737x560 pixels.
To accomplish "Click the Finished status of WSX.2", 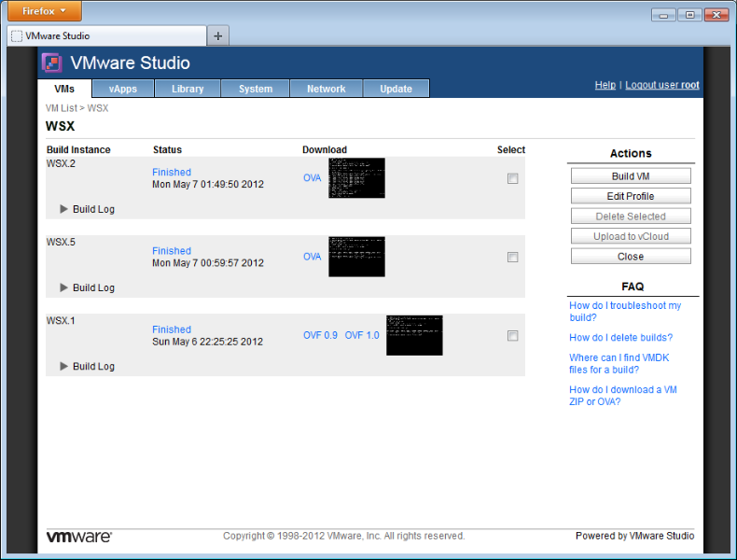I will (x=172, y=172).
